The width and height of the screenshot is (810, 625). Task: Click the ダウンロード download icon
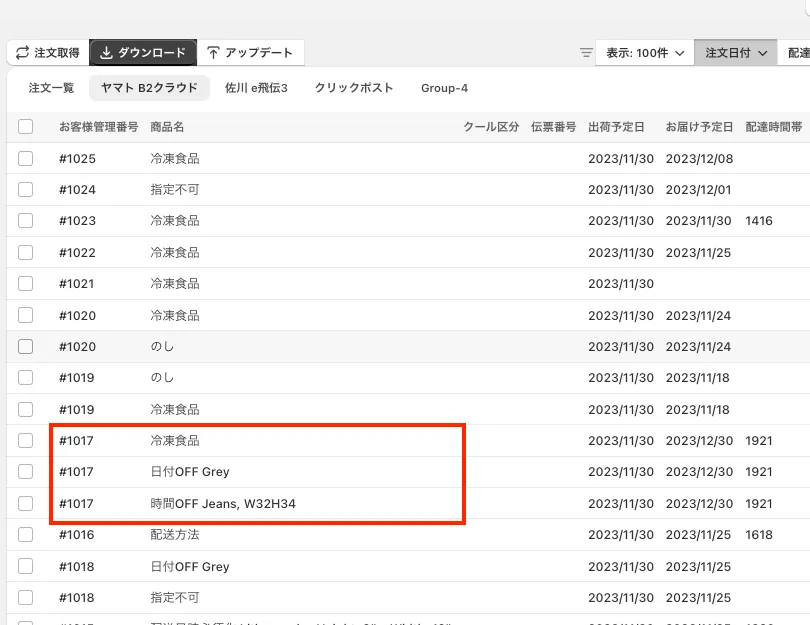point(106,53)
